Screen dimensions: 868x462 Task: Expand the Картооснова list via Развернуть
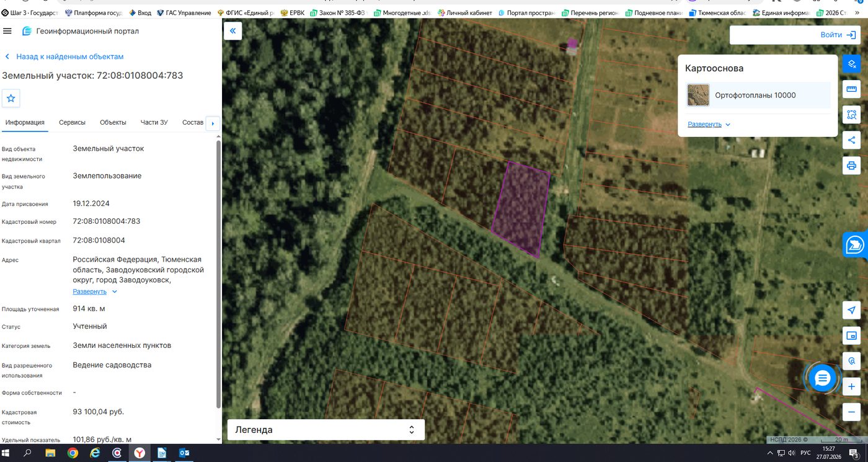709,124
